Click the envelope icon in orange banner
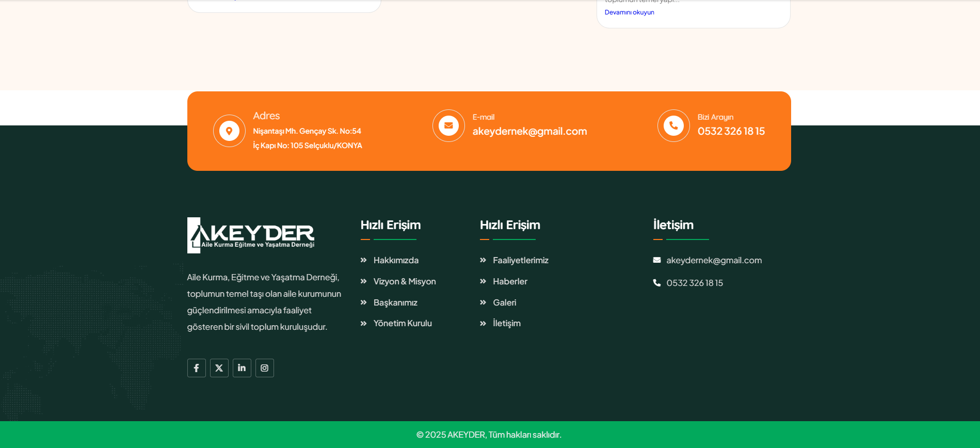Image resolution: width=980 pixels, height=448 pixels. (448, 125)
